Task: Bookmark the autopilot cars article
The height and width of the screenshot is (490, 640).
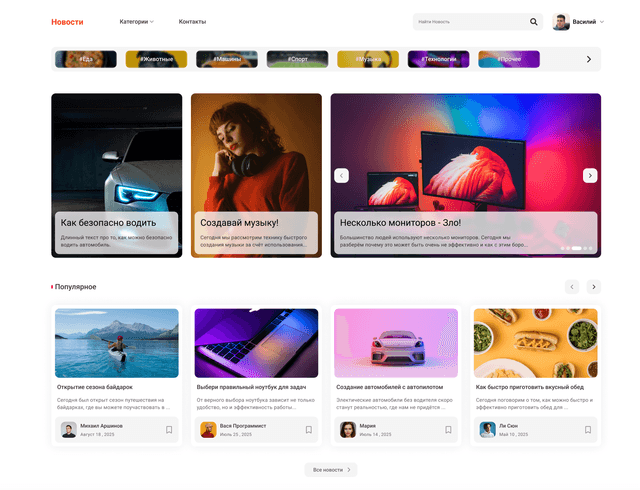Action: point(448,430)
